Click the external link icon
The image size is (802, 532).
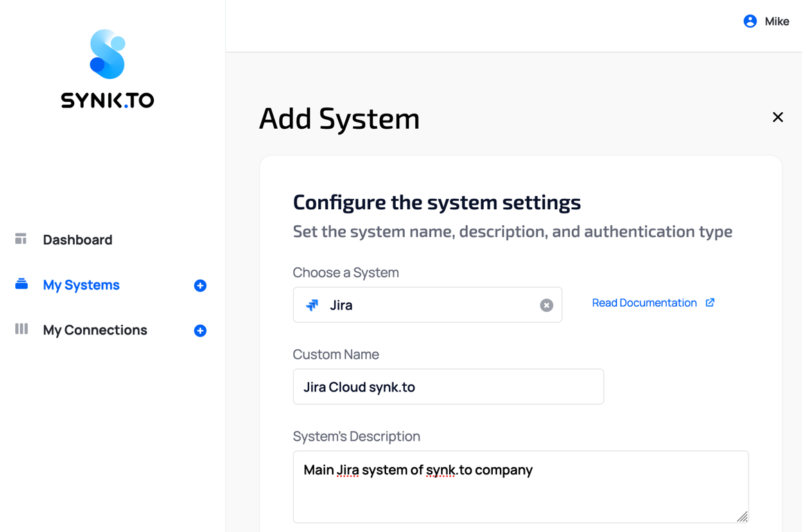click(x=710, y=303)
